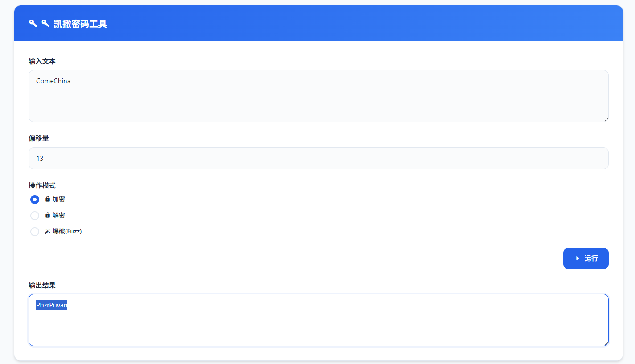Focus the 输入文本 textarea containing ComeChina
635x364 pixels.
click(x=318, y=96)
